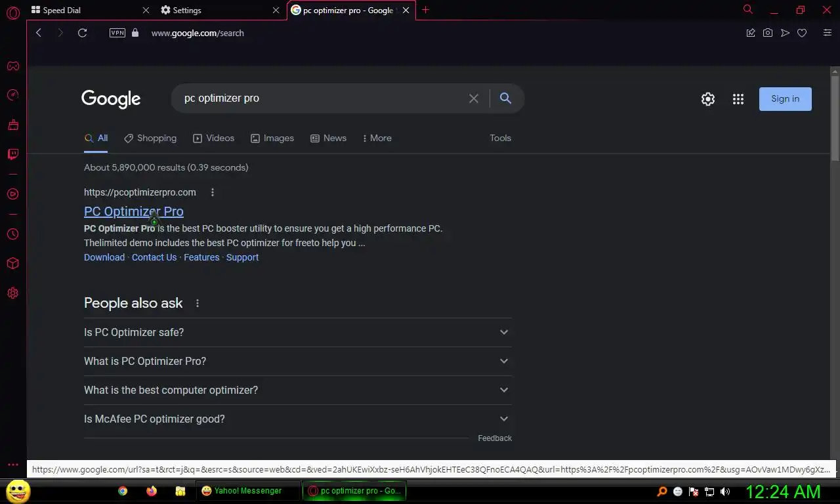Open Google quick settings gear
The height and width of the screenshot is (504, 840).
click(x=708, y=99)
